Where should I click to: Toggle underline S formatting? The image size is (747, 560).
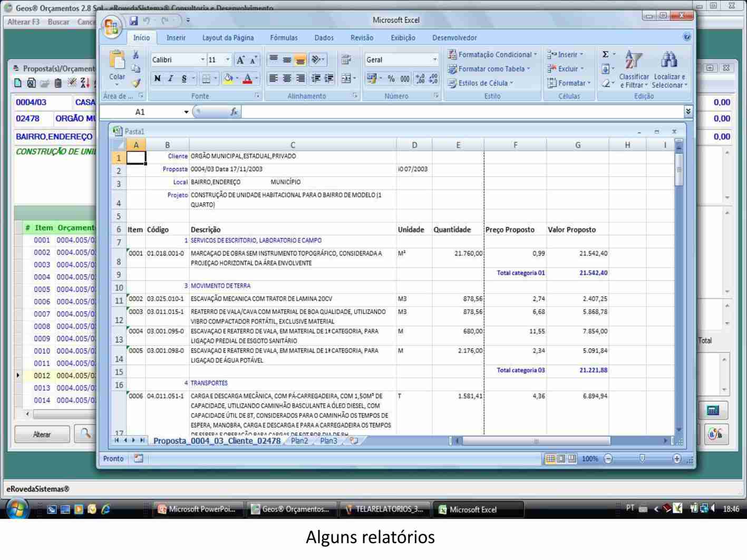point(184,78)
